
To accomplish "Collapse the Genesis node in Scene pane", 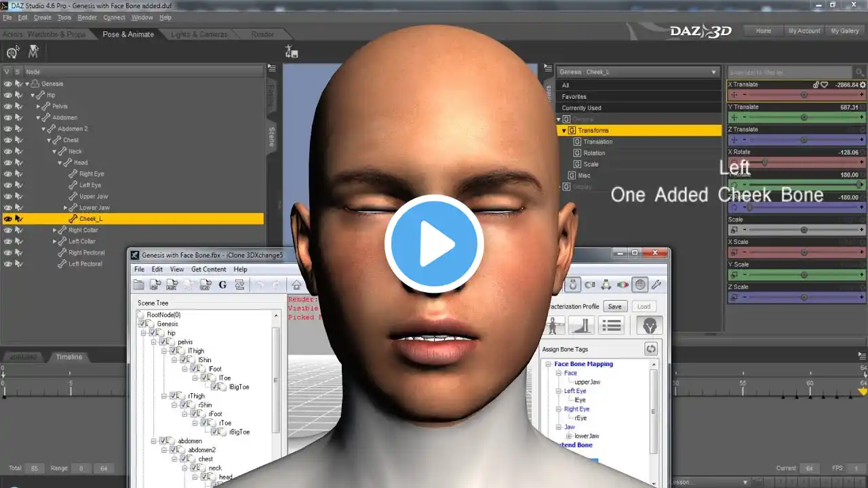I will pyautogui.click(x=28, y=84).
